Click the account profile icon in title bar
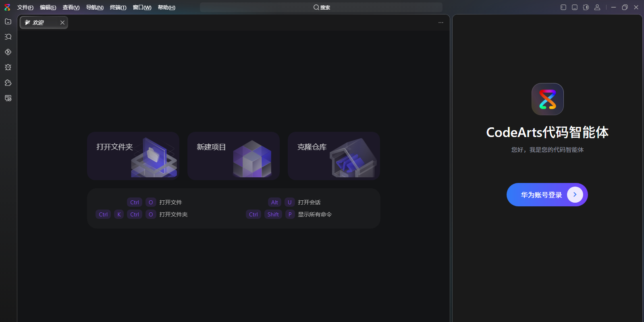The height and width of the screenshot is (322, 644). [597, 7]
